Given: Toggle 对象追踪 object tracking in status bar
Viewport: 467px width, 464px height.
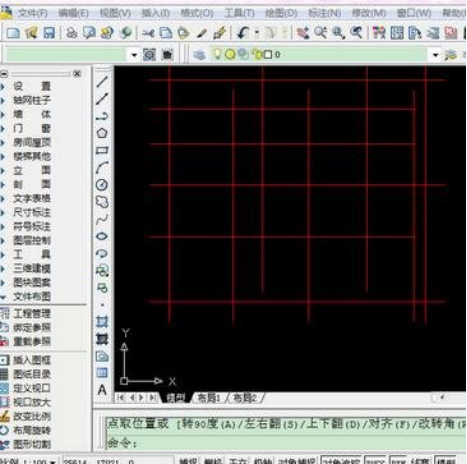Looking at the screenshot, I should coord(341,460).
